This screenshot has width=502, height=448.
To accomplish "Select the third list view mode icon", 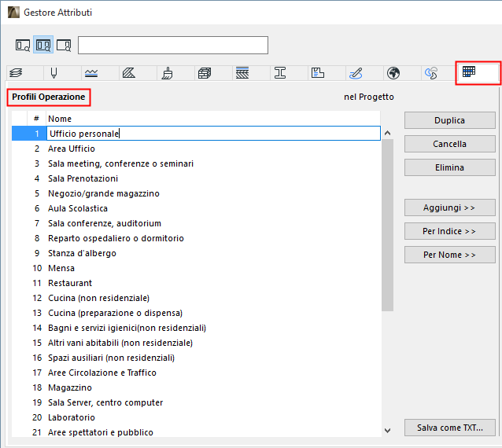I will (x=64, y=45).
